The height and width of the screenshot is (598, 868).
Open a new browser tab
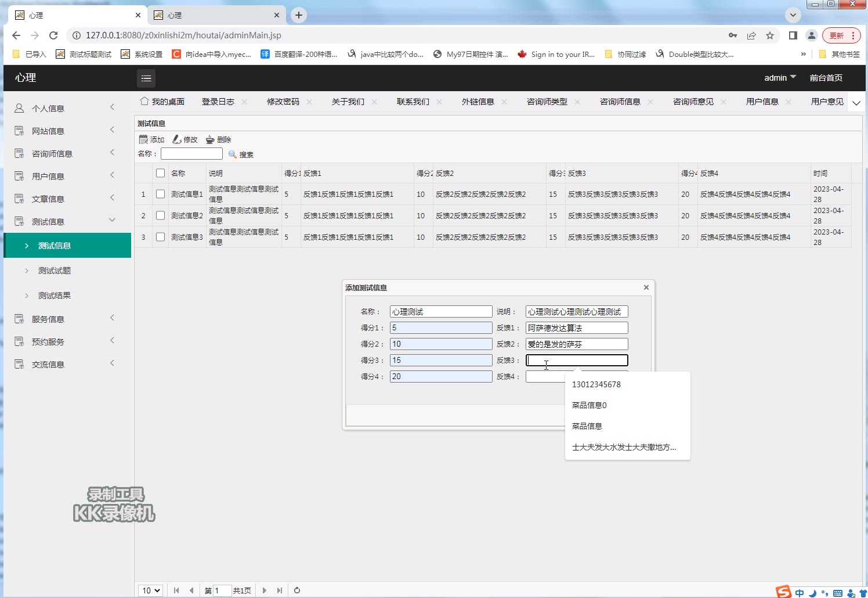pos(299,15)
